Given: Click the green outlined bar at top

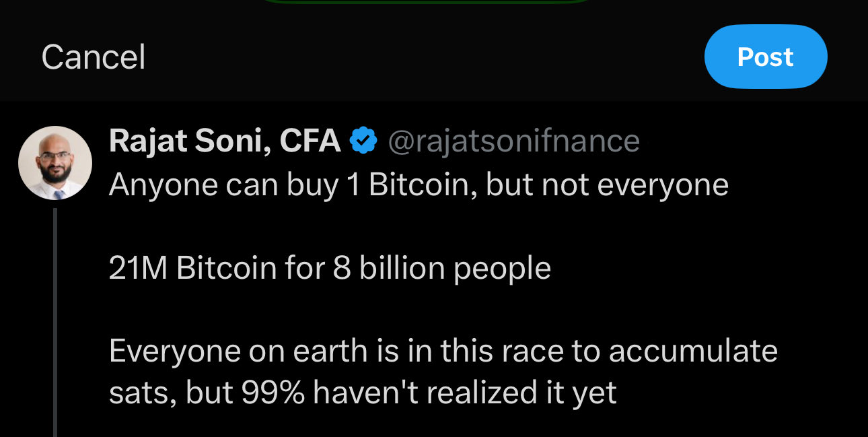Looking at the screenshot, I should coord(426,2).
